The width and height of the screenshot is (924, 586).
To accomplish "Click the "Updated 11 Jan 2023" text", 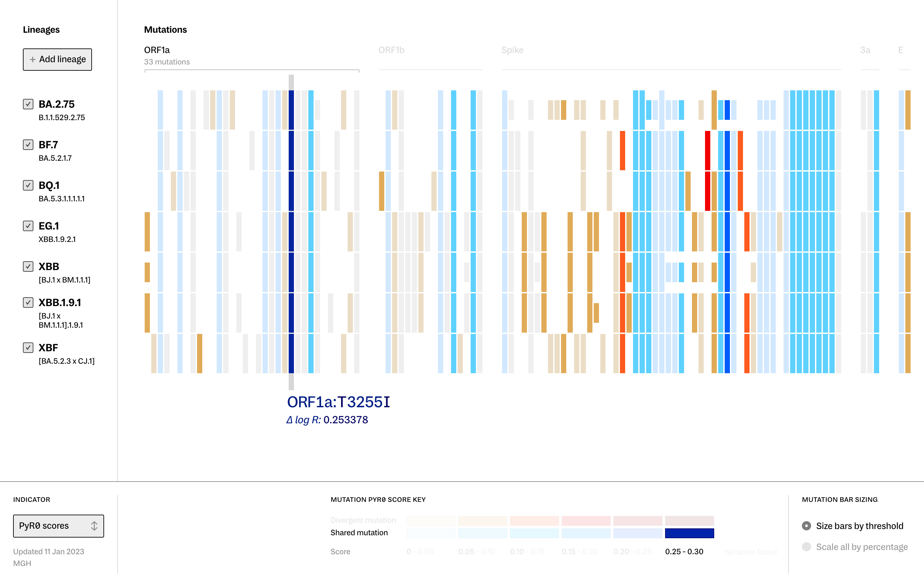I will pos(49,552).
